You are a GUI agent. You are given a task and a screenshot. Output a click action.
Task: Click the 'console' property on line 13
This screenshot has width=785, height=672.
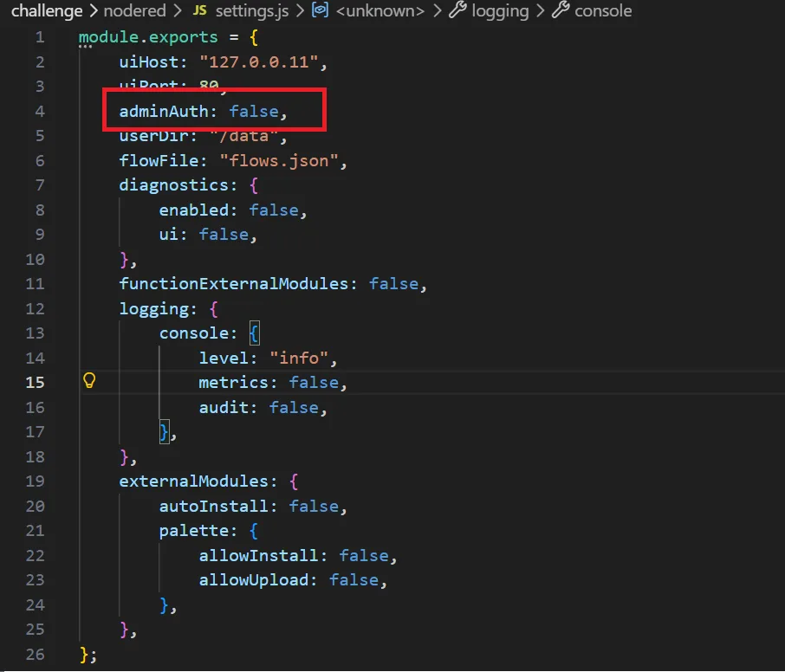(x=194, y=333)
